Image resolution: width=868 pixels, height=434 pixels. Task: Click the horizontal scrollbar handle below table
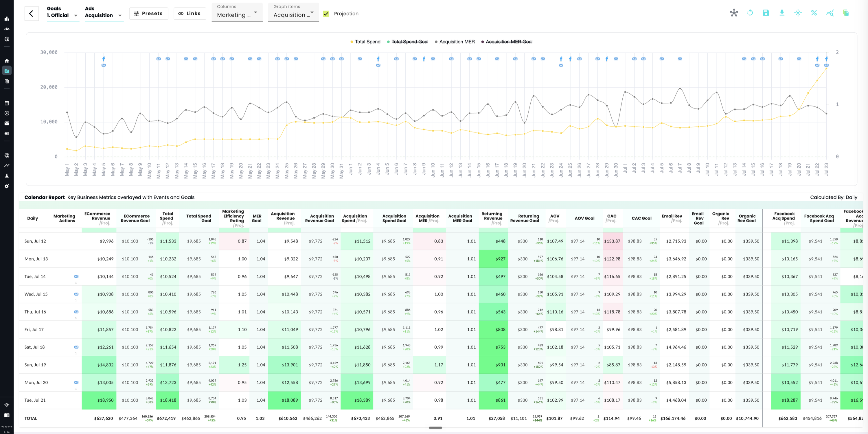pos(435,428)
